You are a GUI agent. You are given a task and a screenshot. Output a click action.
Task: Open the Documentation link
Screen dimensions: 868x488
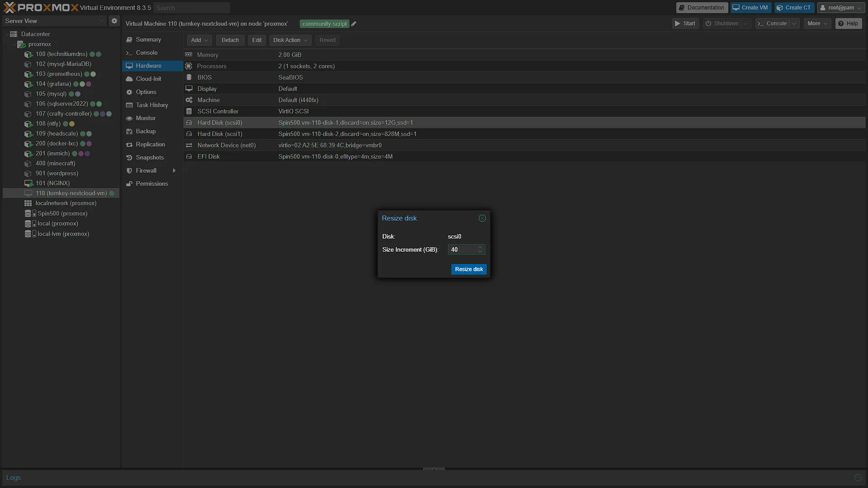coord(702,8)
